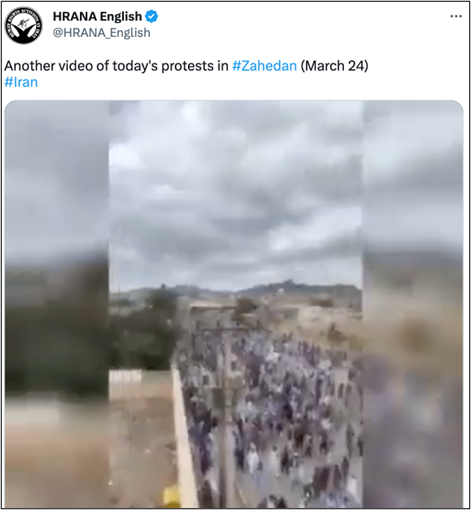Open the three-dot more options menu
Viewport: 471px width, 510px height.
[456, 16]
